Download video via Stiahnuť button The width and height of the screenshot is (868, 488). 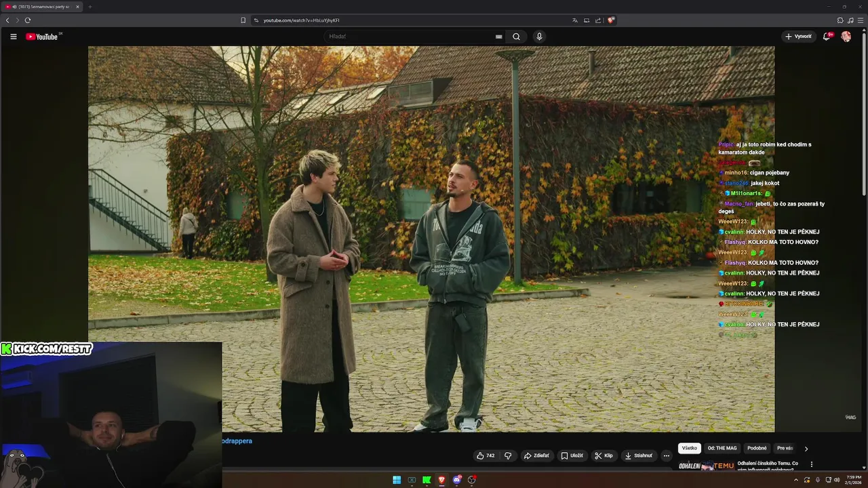tap(639, 455)
